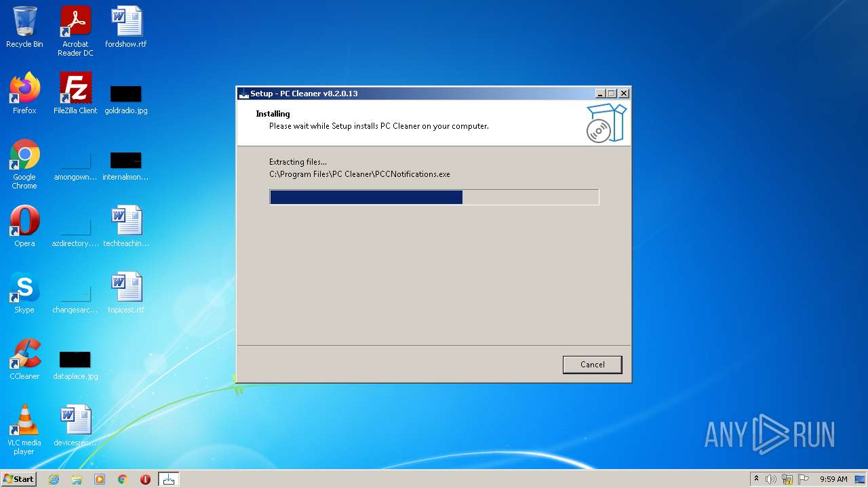
Task: Click the installation progress bar
Action: coord(434,197)
